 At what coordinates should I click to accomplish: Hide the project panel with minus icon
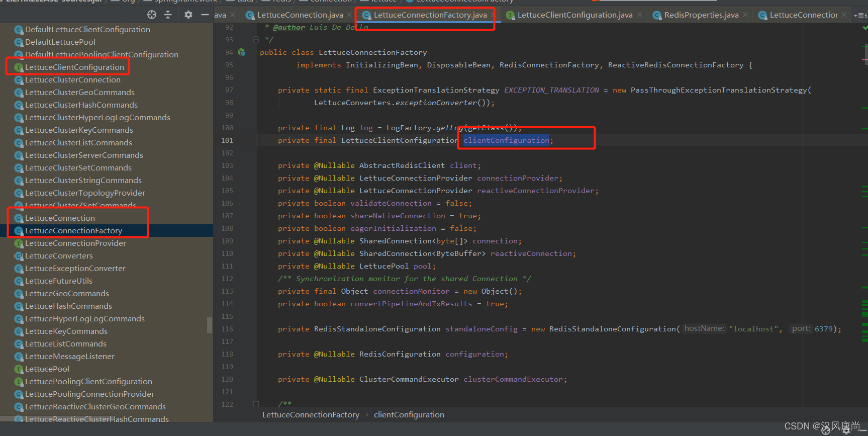coord(205,15)
